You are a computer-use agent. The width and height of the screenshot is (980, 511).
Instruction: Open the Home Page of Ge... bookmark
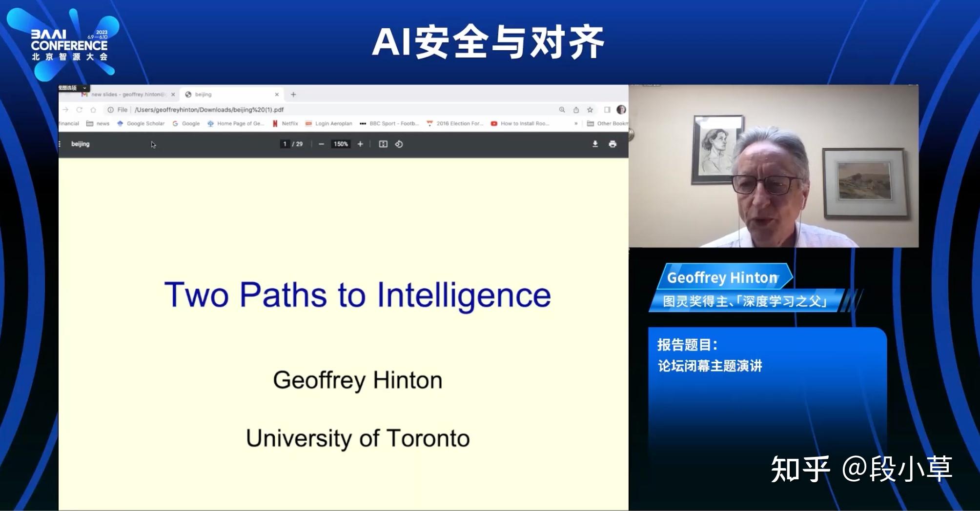pos(236,123)
